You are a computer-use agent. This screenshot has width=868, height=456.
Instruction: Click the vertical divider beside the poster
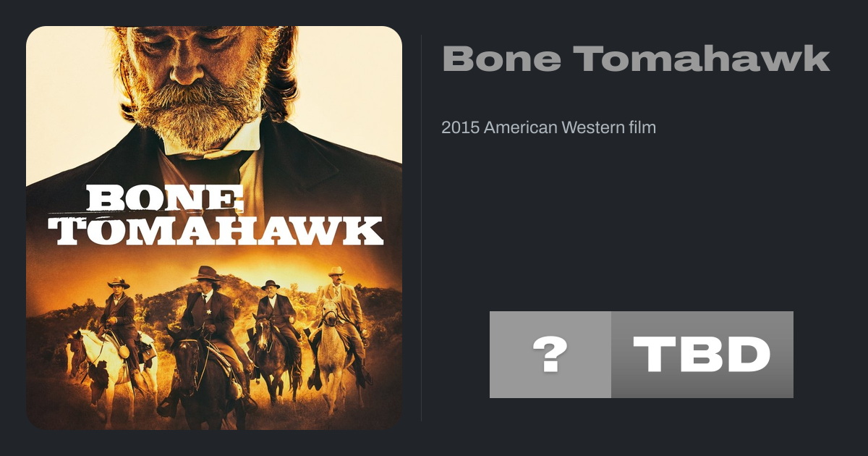pos(422,227)
